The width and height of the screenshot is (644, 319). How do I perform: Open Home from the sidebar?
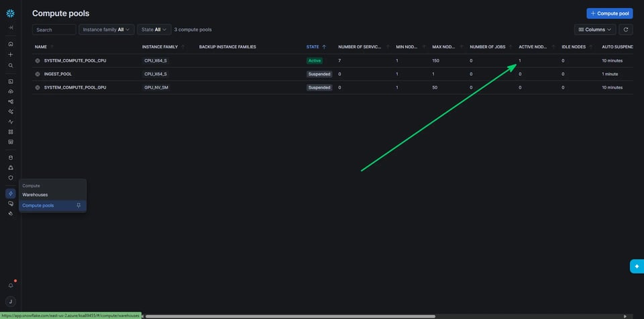click(11, 44)
